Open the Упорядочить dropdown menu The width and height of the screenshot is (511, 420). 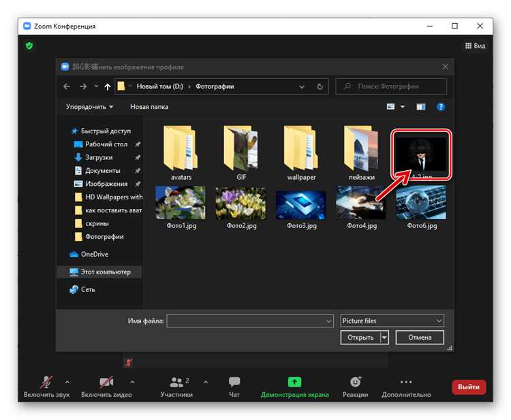(x=89, y=107)
